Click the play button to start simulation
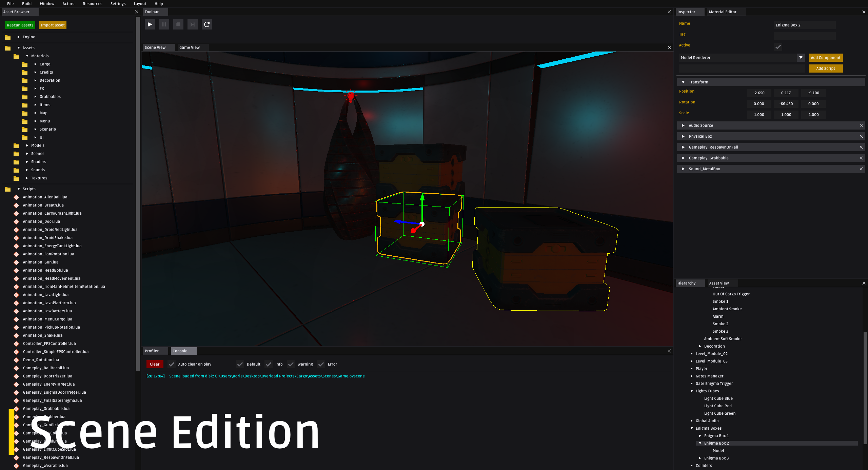 [150, 24]
